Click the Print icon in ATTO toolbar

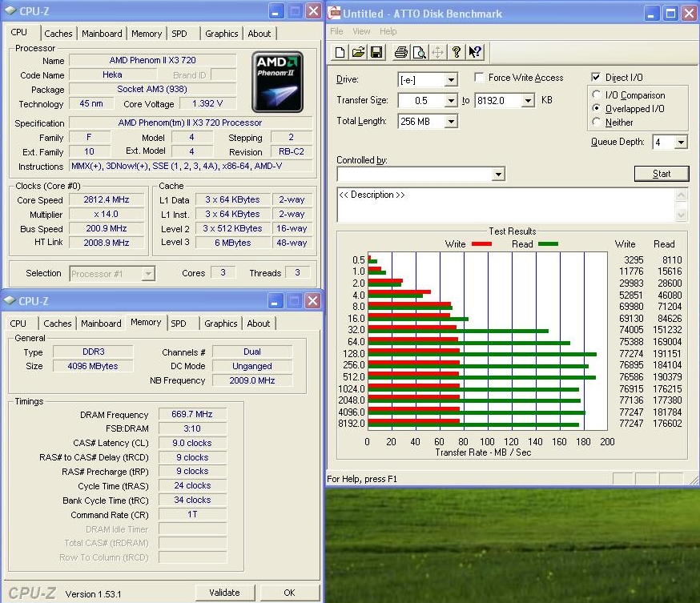[400, 53]
